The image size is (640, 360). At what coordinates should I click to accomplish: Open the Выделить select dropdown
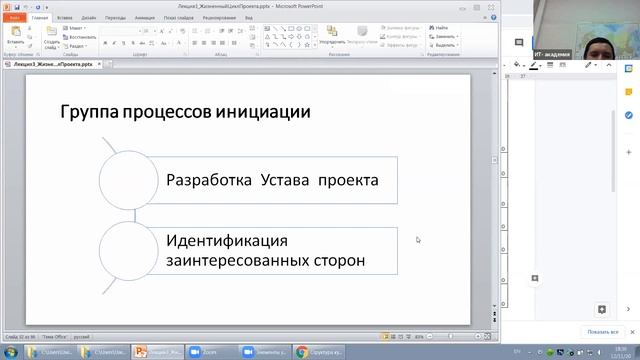[x=444, y=45]
